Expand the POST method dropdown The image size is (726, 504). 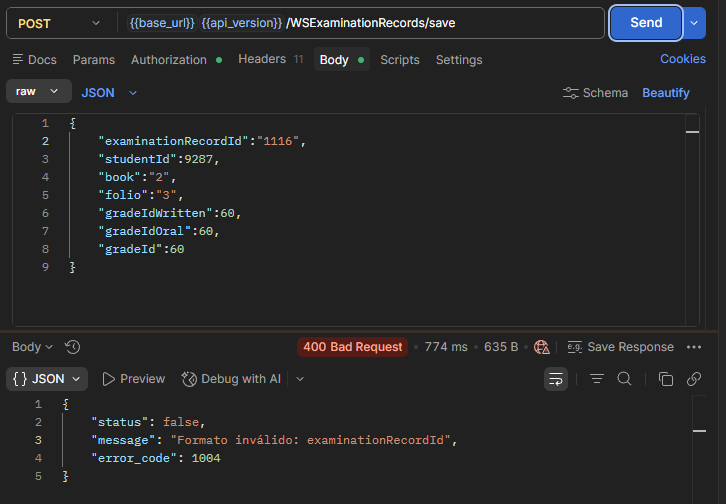pos(59,23)
